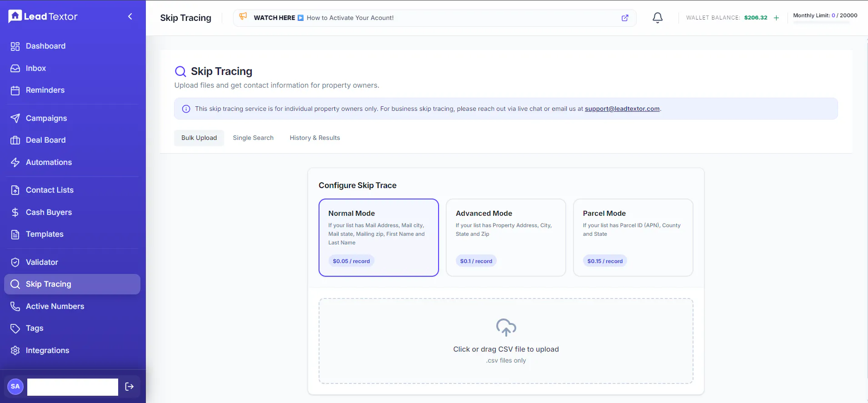Switch to the Single Search tab
Image resolution: width=868 pixels, height=403 pixels.
253,138
